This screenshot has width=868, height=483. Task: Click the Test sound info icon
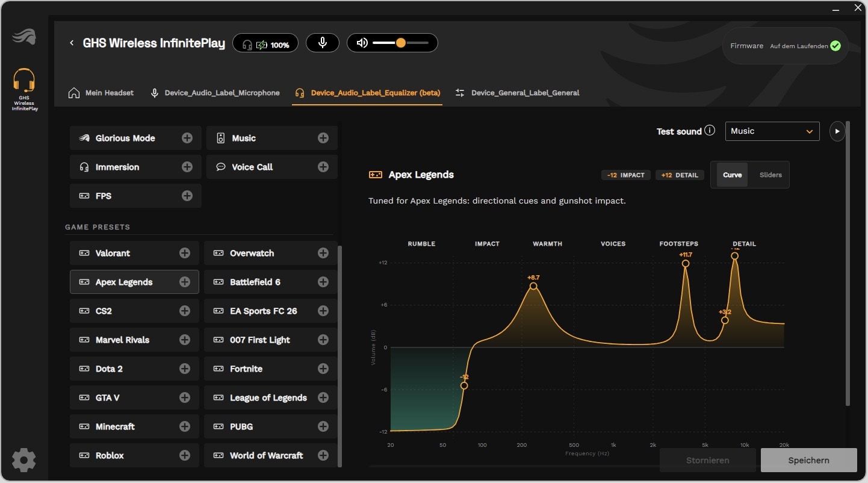tap(710, 131)
